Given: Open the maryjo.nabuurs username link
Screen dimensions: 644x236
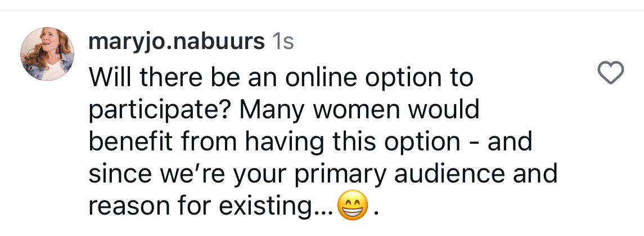Looking at the screenshot, I should tap(177, 41).
